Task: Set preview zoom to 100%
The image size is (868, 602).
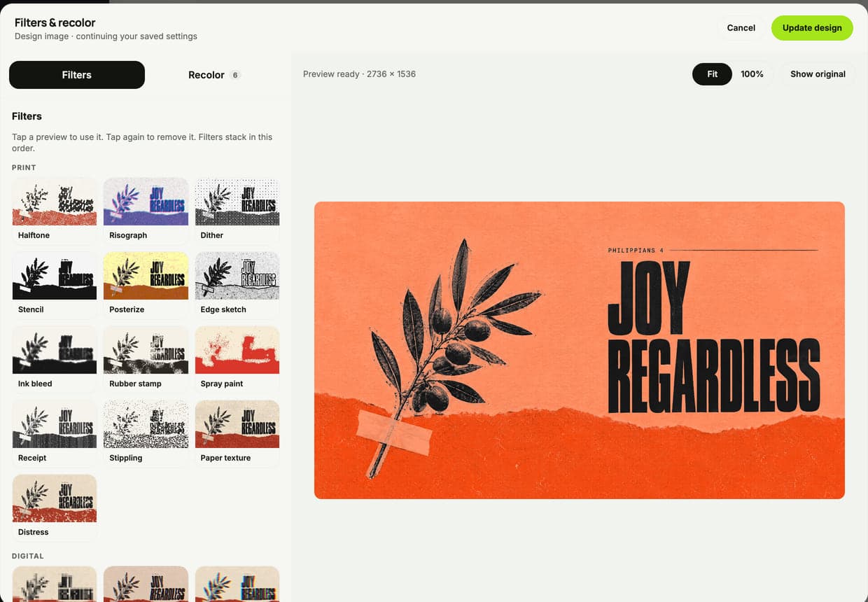Action: pos(752,74)
